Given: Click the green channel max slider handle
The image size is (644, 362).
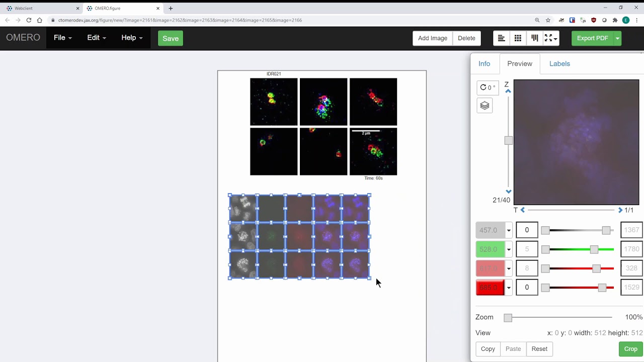Looking at the screenshot, I should click(x=594, y=249).
